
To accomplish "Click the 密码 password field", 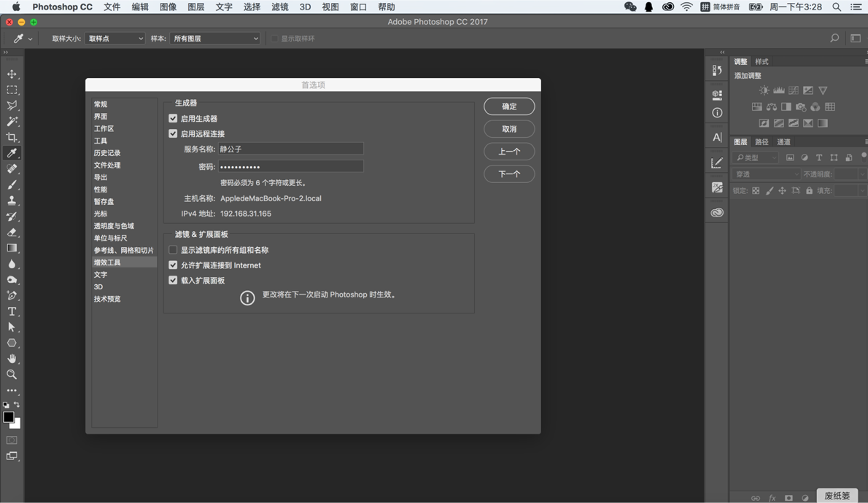I will 290,166.
